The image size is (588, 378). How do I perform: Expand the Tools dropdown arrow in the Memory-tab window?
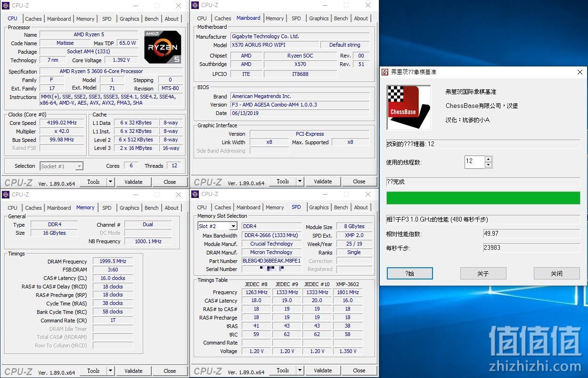coord(110,371)
